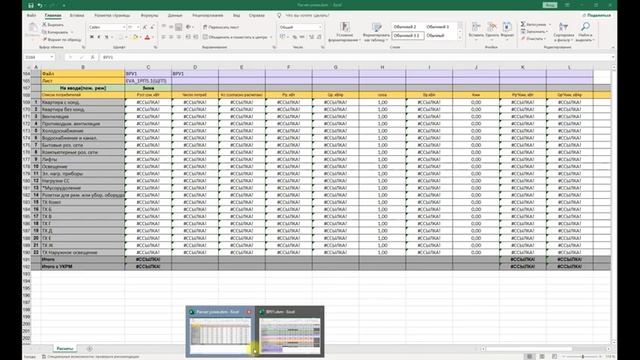Decrease decimal places
The image size is (640, 360).
coord(319,37)
